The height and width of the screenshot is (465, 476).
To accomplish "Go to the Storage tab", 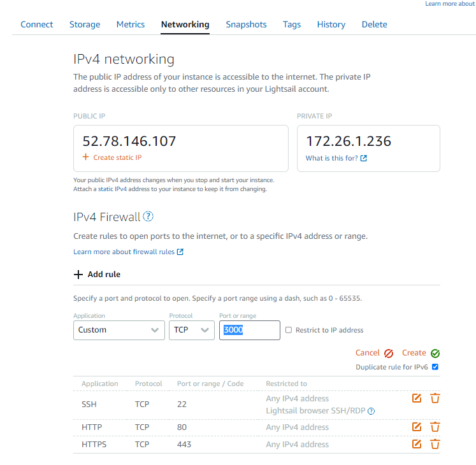I will click(x=85, y=24).
